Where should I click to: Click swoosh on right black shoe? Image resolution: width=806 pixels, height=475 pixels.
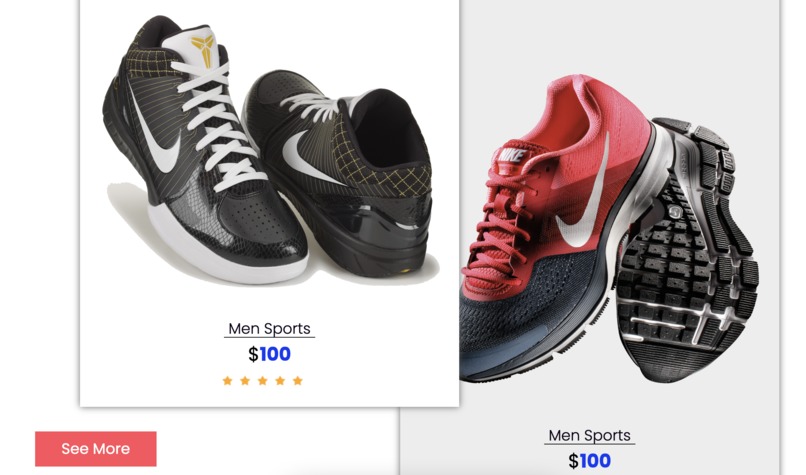307,158
